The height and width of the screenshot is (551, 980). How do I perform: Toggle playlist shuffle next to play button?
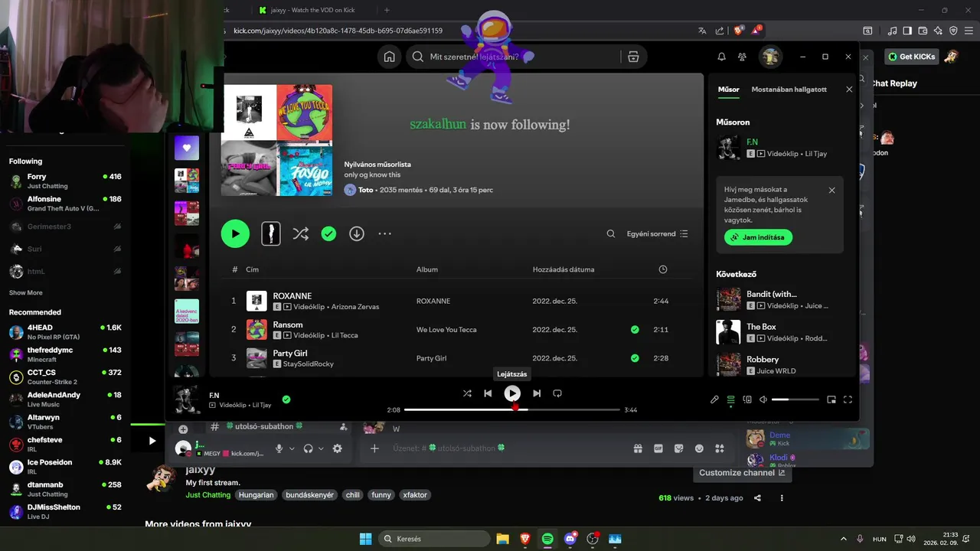pyautogui.click(x=300, y=233)
